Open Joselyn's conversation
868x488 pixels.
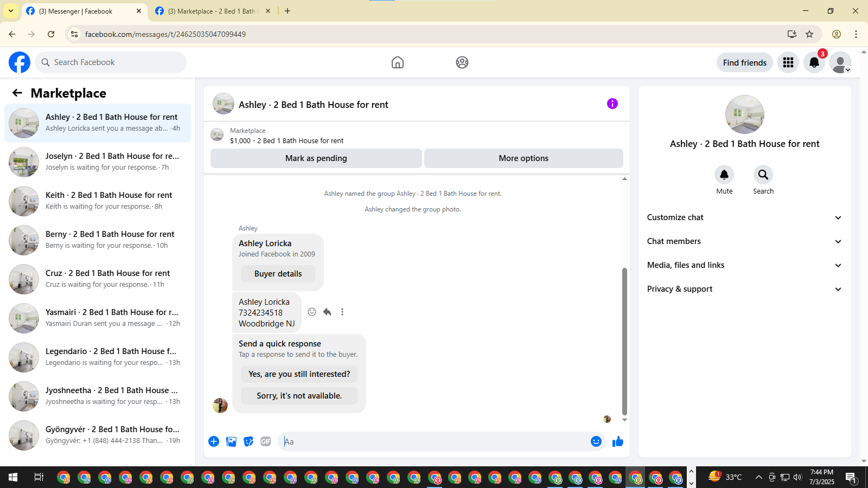click(98, 162)
